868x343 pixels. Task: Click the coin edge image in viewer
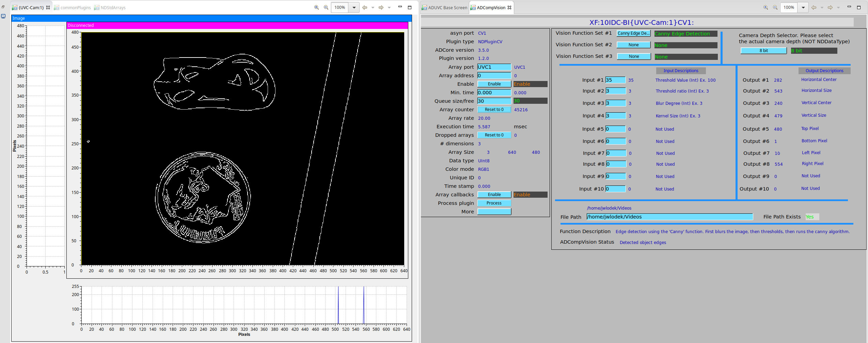[x=203, y=197]
